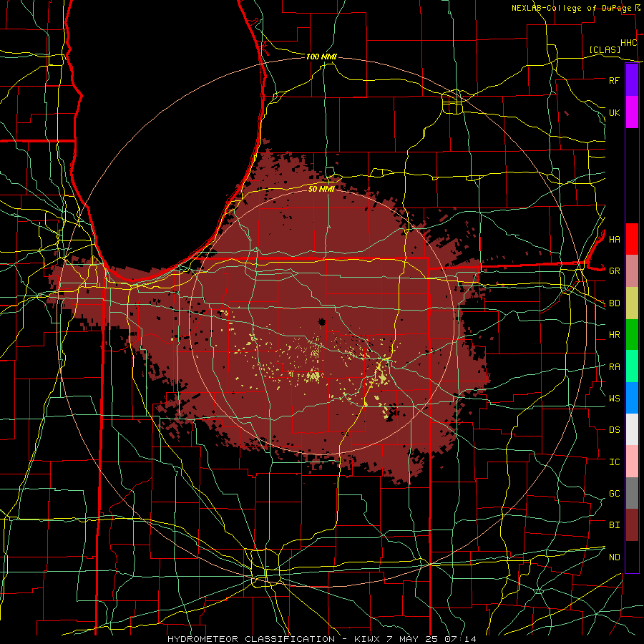Click the 07:14 timestamp in caption
The width and height of the screenshot is (644, 644).
[x=461, y=639]
